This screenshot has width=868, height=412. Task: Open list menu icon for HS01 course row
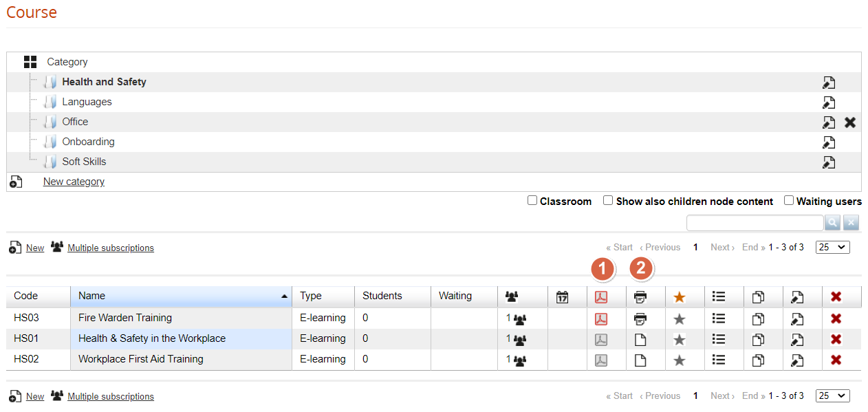point(719,339)
